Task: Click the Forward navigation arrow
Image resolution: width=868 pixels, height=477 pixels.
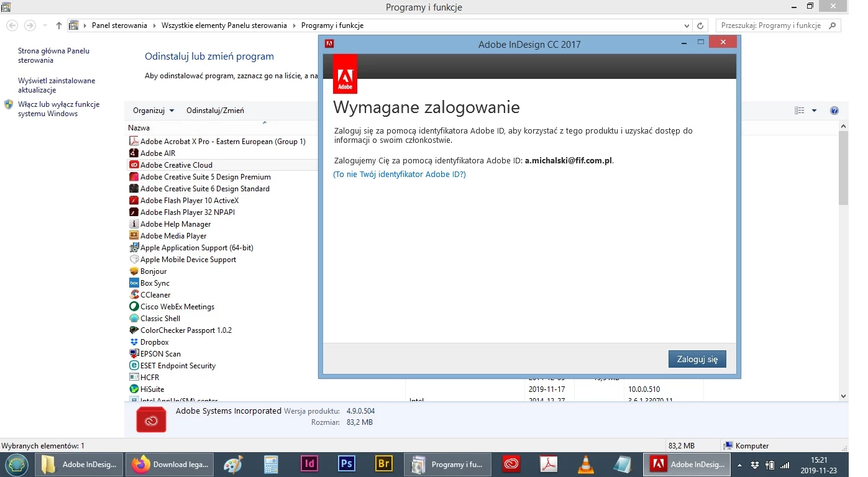Action: 29,25
